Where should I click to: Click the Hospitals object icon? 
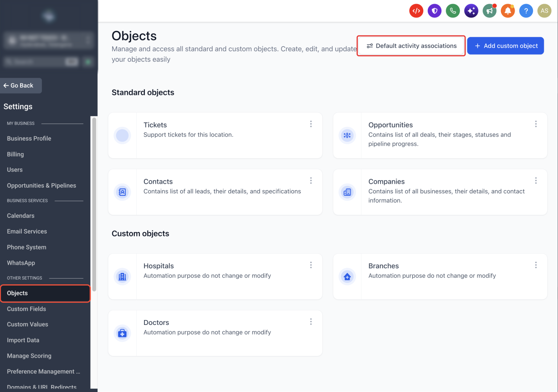pyautogui.click(x=122, y=277)
